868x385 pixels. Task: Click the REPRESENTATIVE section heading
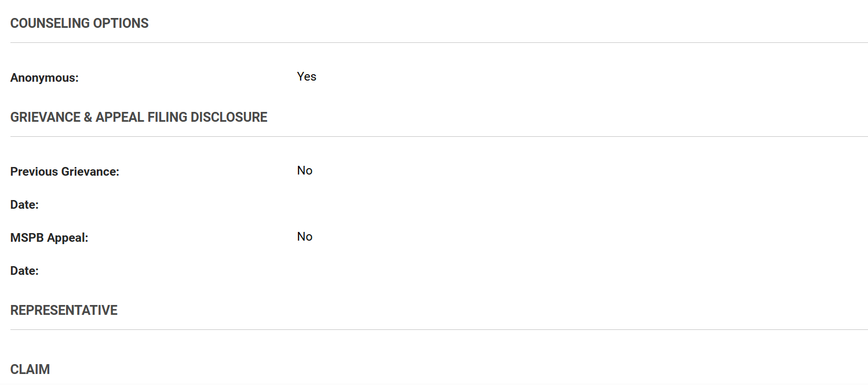[64, 311]
